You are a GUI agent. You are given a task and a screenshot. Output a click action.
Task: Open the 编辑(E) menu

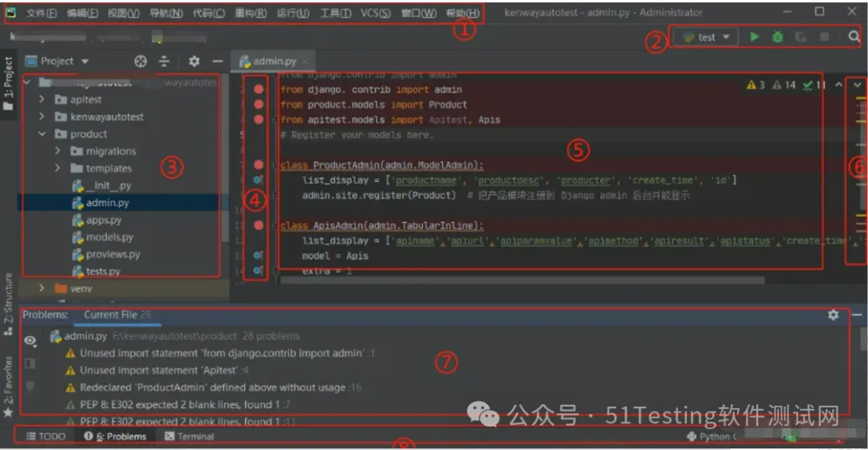(x=83, y=13)
